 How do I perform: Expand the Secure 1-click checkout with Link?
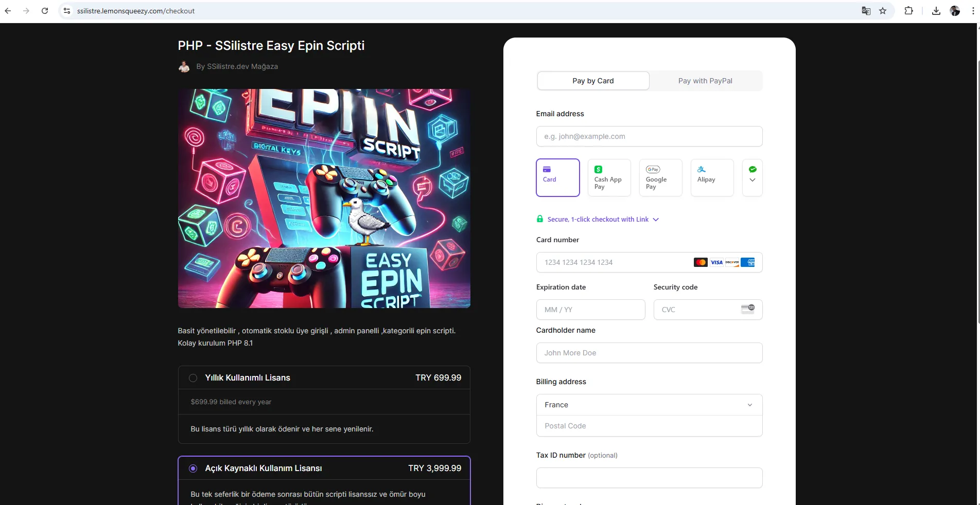tap(603, 219)
